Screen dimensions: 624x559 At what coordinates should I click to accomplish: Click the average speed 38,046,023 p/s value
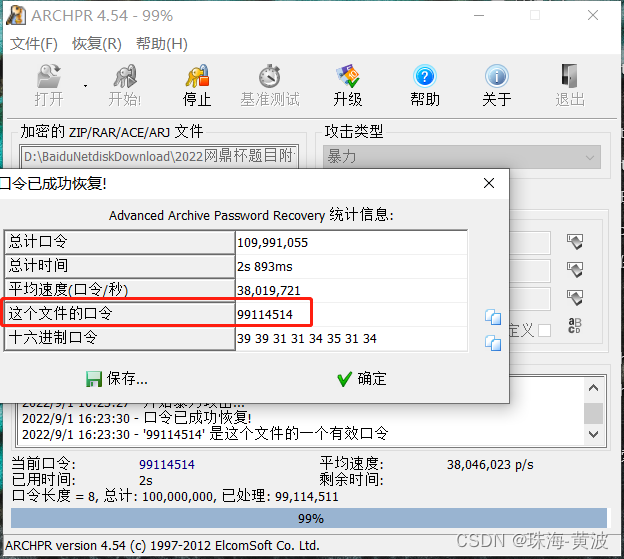point(490,464)
